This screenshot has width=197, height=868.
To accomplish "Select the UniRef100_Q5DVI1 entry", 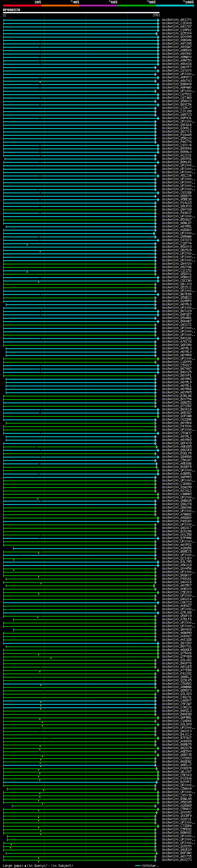I will [176, 274].
